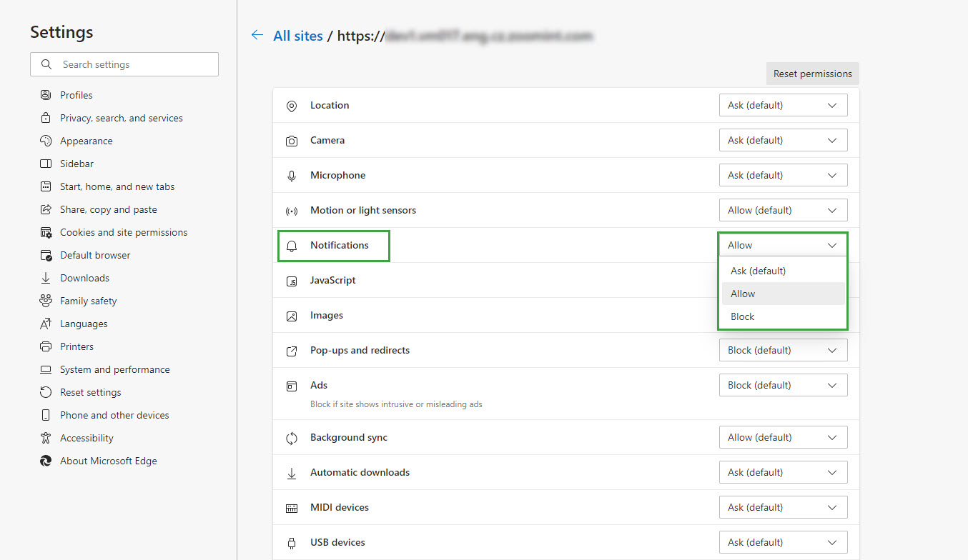Click the Notifications bell icon
Image resolution: width=968 pixels, height=560 pixels.
click(x=292, y=246)
